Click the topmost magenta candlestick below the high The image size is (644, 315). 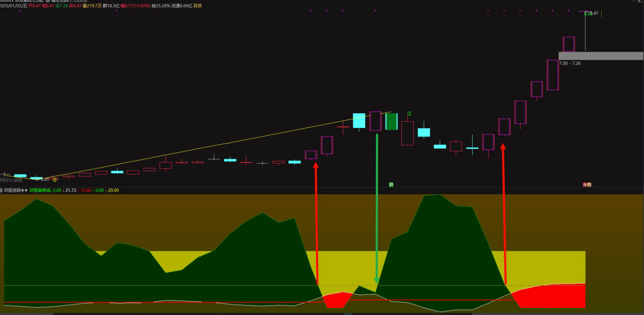click(x=569, y=44)
